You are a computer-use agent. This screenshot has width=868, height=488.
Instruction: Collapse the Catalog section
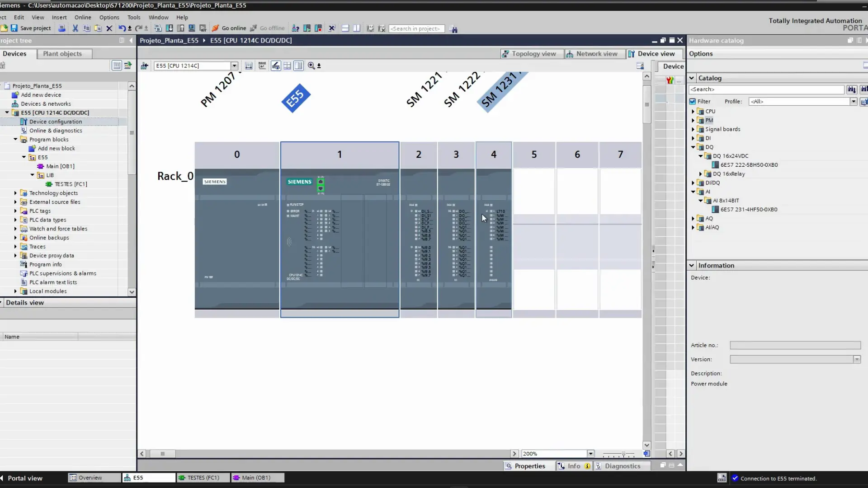[692, 78]
